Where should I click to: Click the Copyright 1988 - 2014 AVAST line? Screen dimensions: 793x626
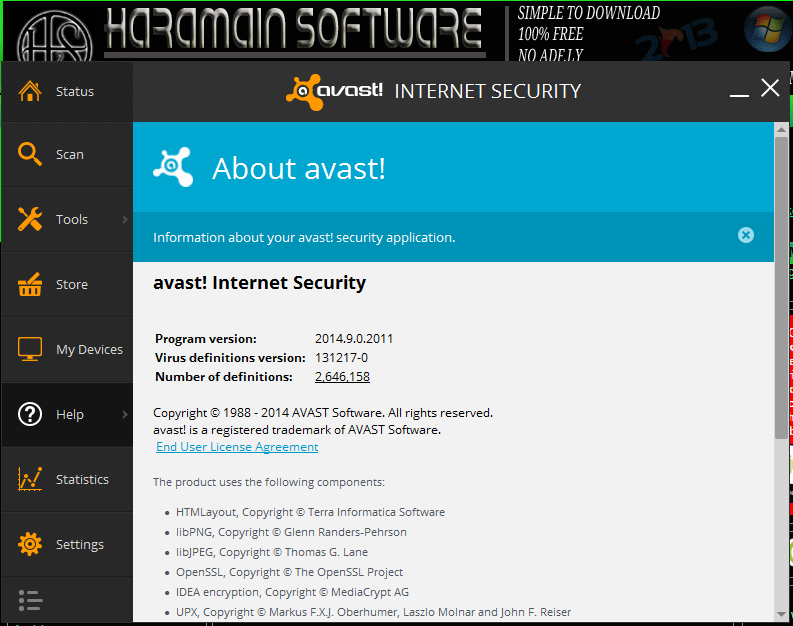[x=323, y=413]
